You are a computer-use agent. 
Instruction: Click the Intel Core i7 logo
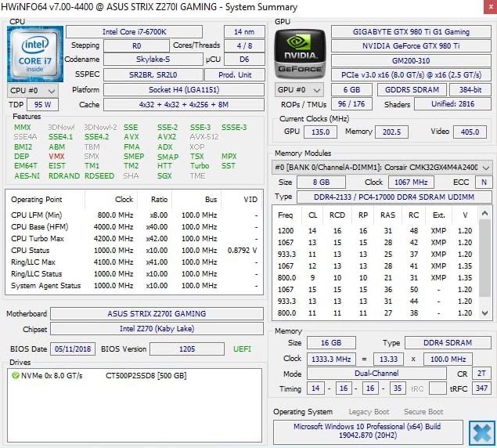[35, 54]
